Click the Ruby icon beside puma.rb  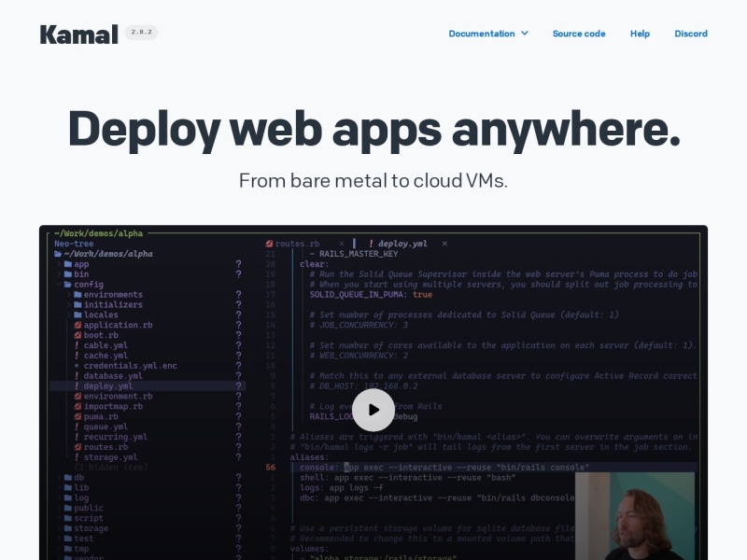click(x=78, y=416)
